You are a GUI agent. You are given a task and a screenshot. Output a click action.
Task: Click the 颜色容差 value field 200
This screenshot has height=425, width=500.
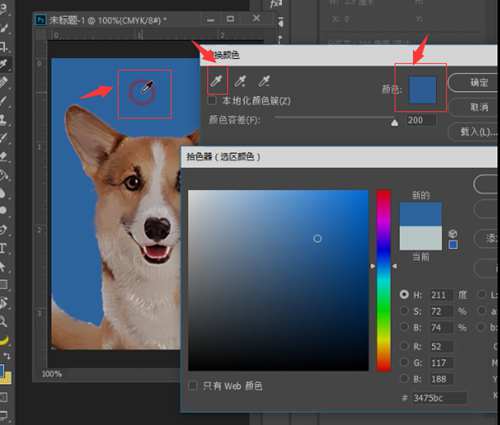pyautogui.click(x=421, y=120)
